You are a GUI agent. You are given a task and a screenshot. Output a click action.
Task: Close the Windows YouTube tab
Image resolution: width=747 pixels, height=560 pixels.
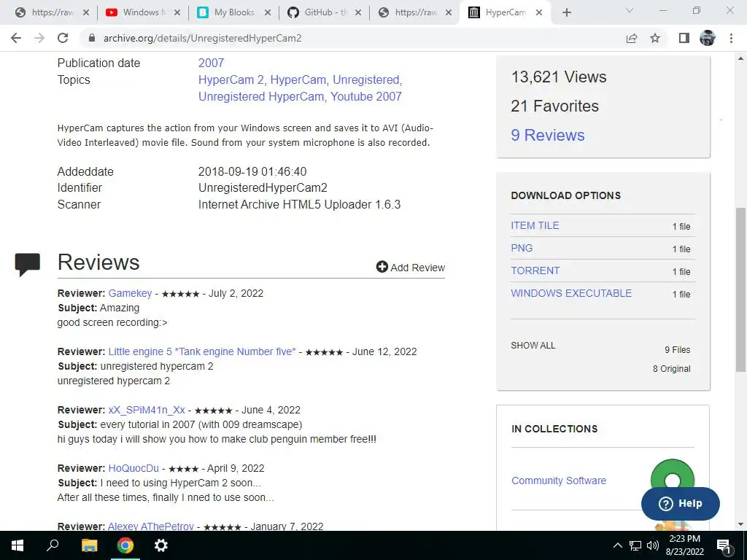click(177, 13)
